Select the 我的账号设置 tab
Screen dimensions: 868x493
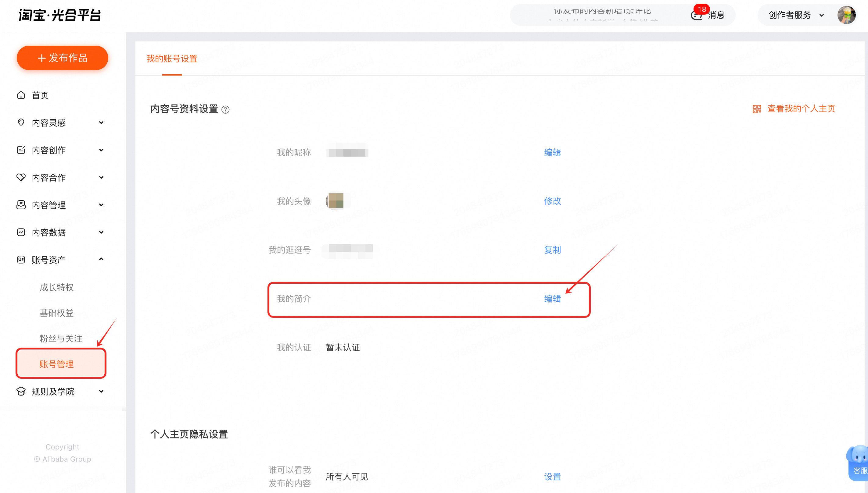point(172,59)
